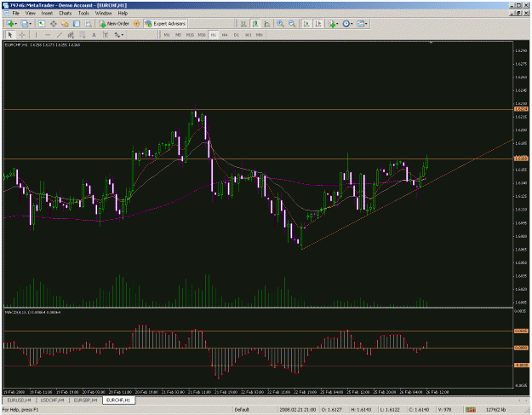This screenshot has width=532, height=415.
Task: Set timeframe to D1
Action: tap(237, 35)
